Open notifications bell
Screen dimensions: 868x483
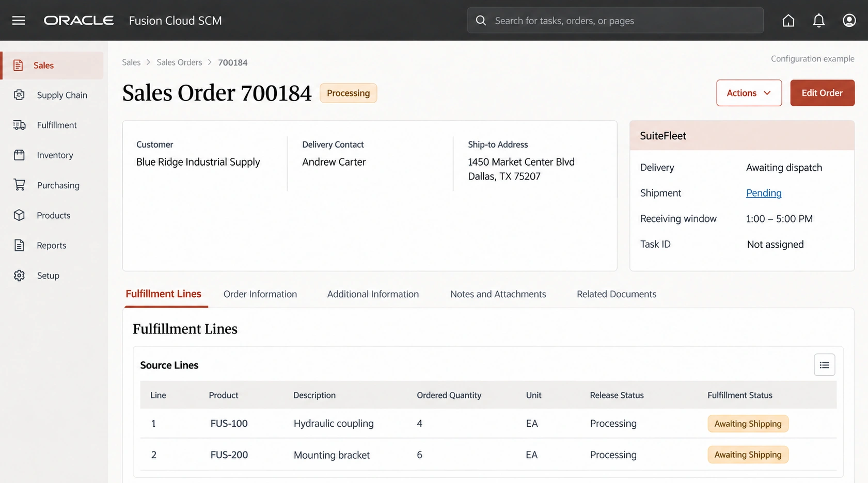(819, 21)
